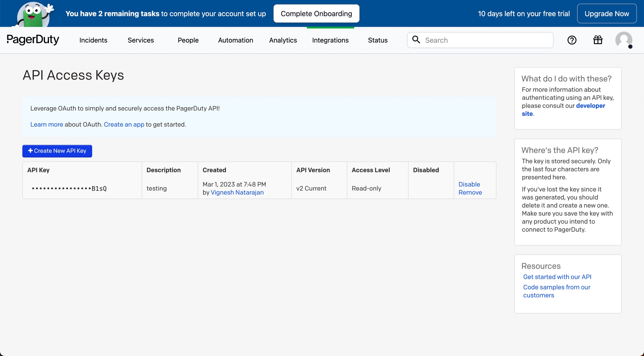
Task: Go to the Status page
Action: coord(378,40)
